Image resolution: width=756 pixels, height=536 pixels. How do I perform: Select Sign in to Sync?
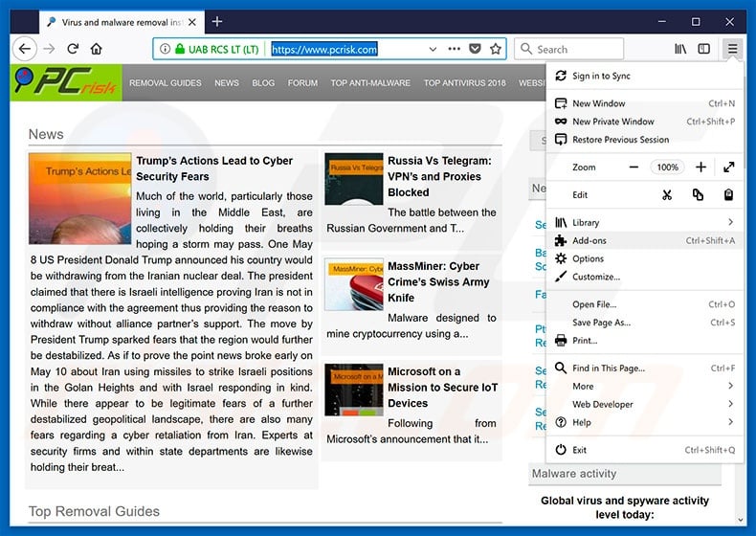645,76
